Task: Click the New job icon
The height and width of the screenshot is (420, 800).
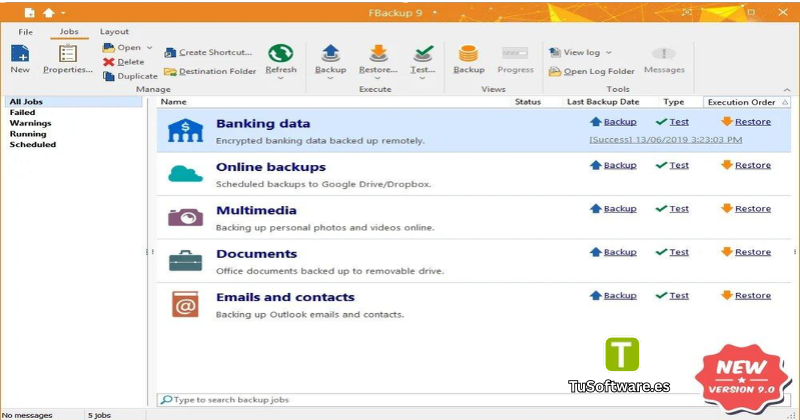Action: pyautogui.click(x=20, y=54)
